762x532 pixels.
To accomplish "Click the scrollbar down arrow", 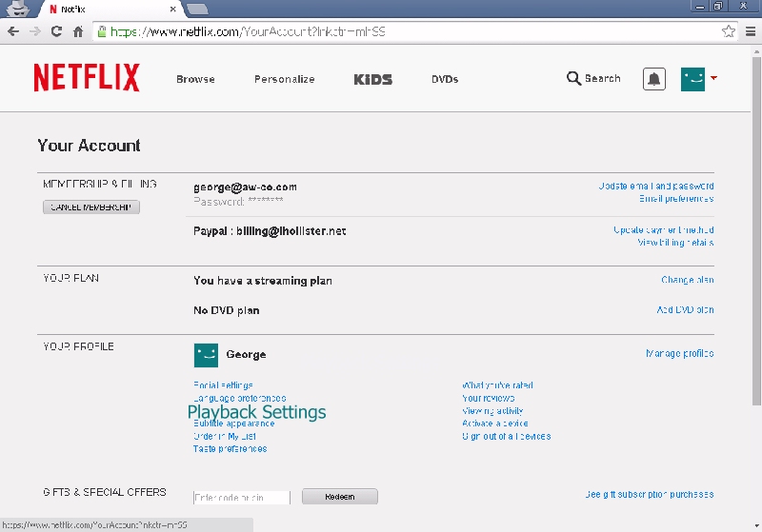I will pyautogui.click(x=756, y=525).
